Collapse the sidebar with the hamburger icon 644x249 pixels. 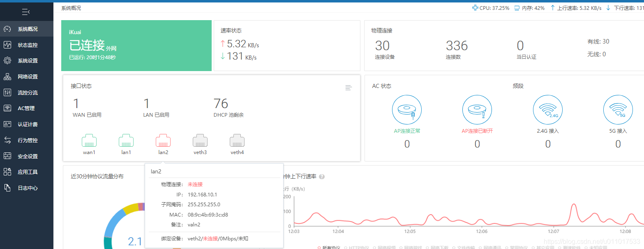pos(26,12)
